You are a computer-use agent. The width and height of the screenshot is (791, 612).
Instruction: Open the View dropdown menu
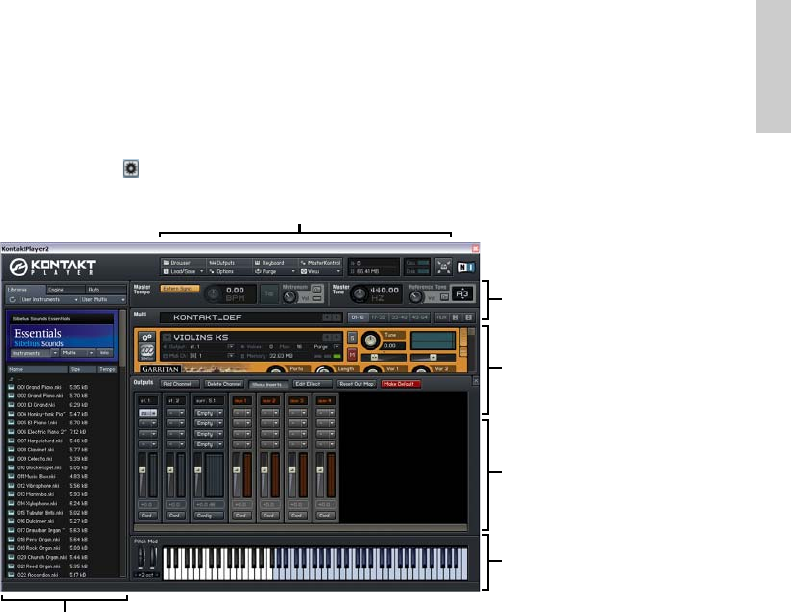pos(320,271)
